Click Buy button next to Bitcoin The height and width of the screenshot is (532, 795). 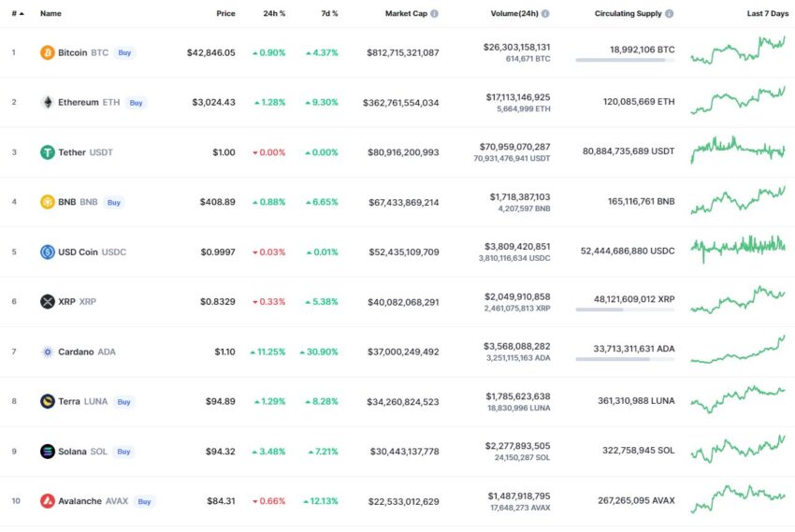click(124, 52)
